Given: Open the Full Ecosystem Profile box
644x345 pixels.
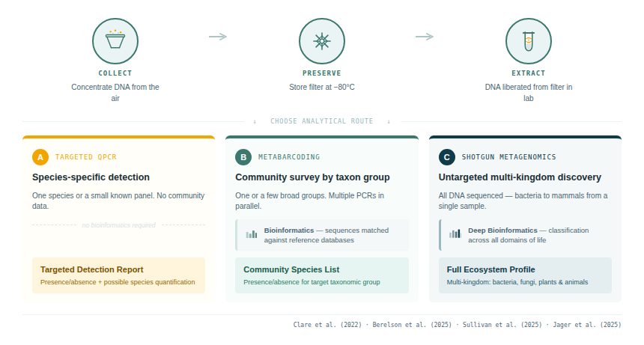Looking at the screenshot, I should click(x=525, y=275).
